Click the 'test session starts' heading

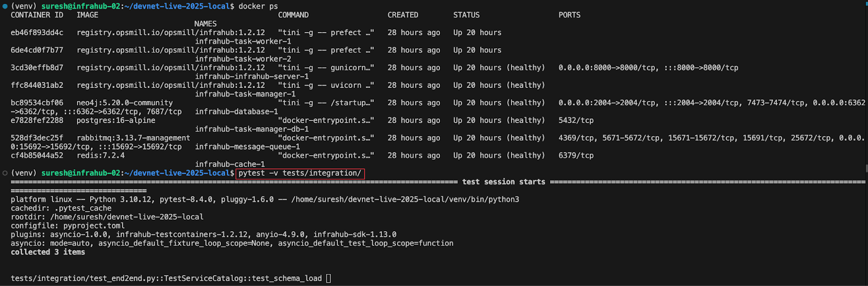point(503,182)
